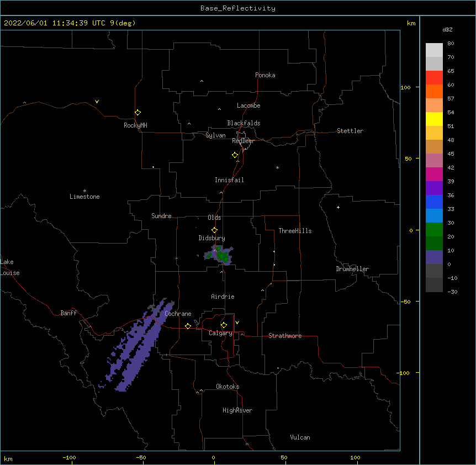
Task: Click the 50 tick label on the vertical axis
Action: pyautogui.click(x=408, y=158)
